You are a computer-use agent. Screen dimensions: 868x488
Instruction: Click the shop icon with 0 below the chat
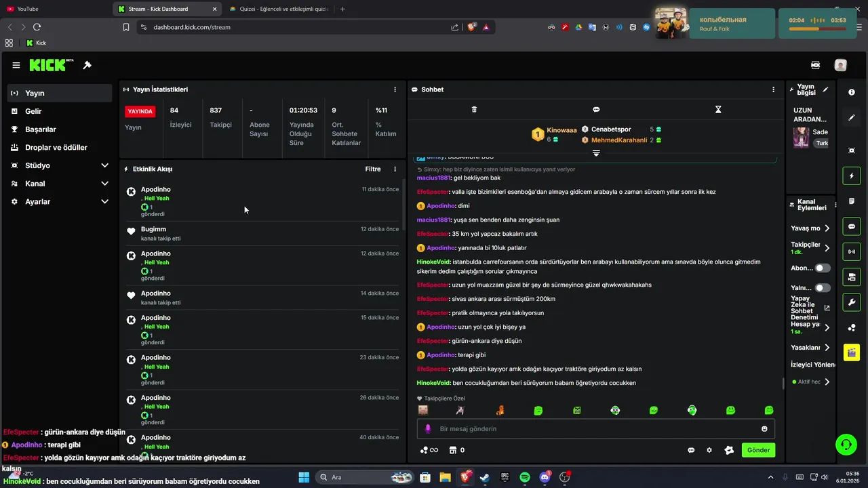click(457, 450)
